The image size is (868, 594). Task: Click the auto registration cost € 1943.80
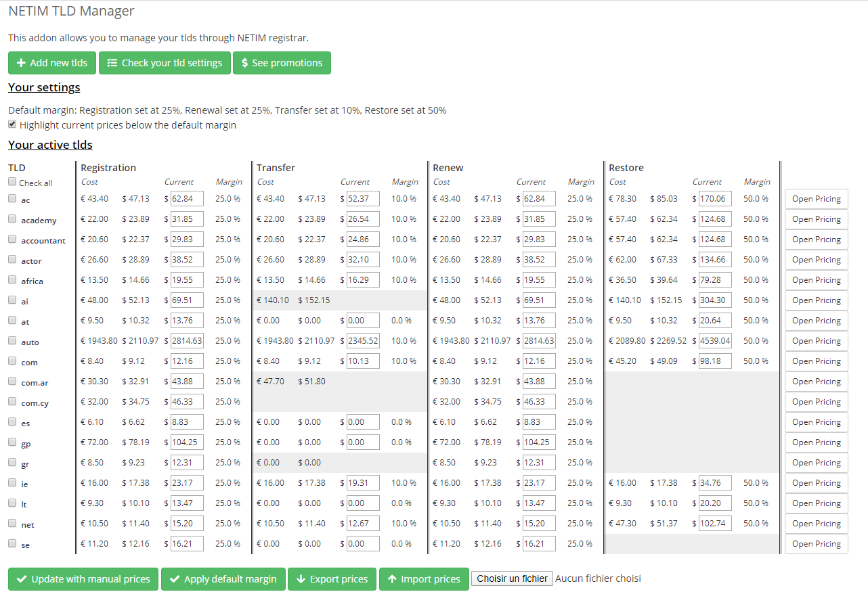pyautogui.click(x=99, y=341)
